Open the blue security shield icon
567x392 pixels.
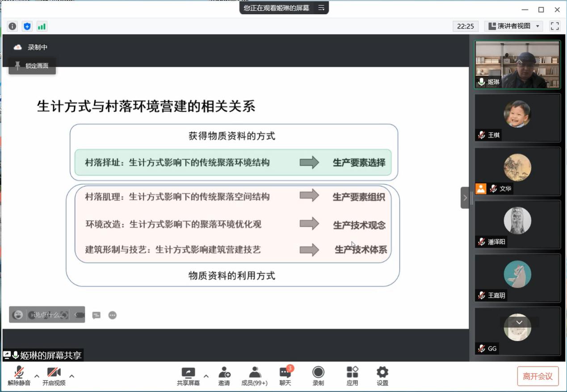click(x=27, y=26)
